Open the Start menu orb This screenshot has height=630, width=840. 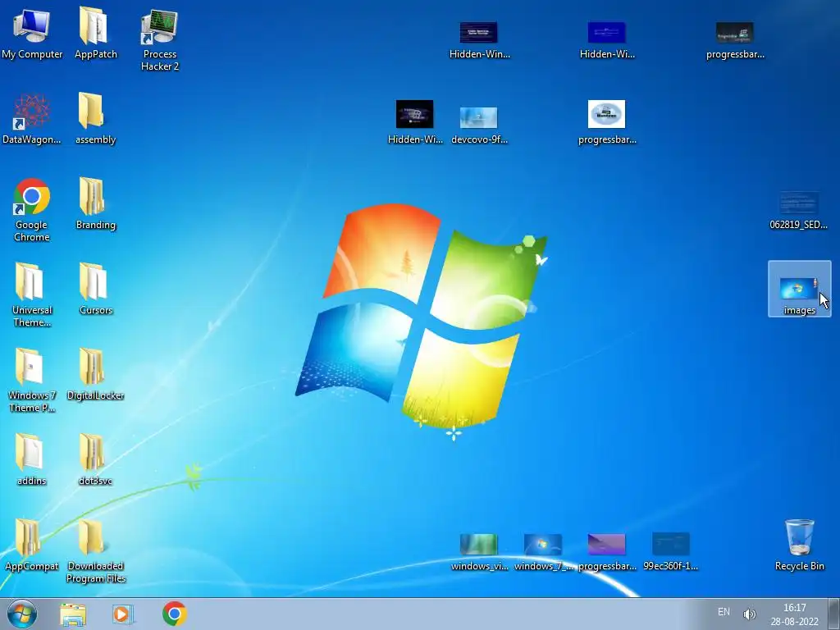point(22,614)
